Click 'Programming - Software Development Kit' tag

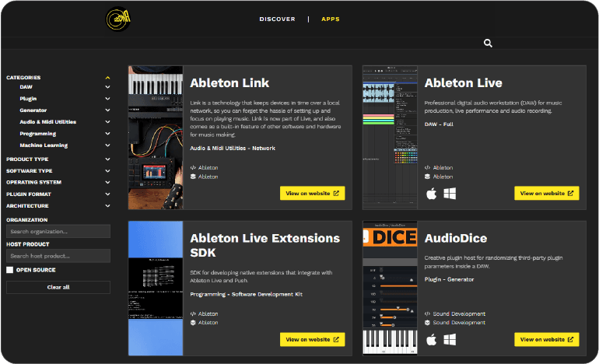point(247,294)
